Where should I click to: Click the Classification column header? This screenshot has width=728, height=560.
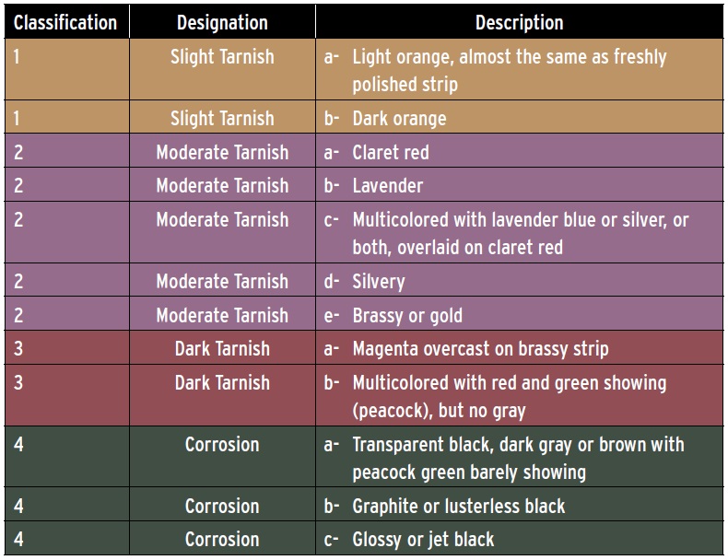pyautogui.click(x=66, y=22)
